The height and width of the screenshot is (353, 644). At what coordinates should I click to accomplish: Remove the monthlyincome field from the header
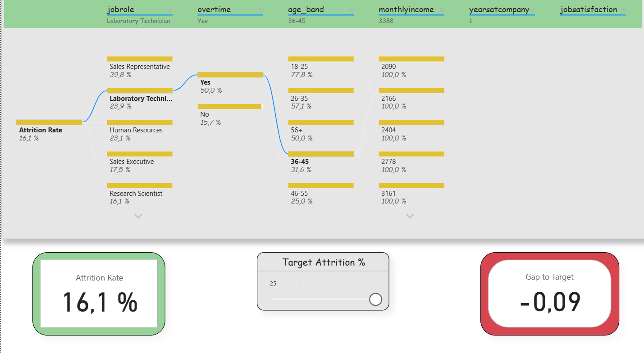(x=442, y=9)
